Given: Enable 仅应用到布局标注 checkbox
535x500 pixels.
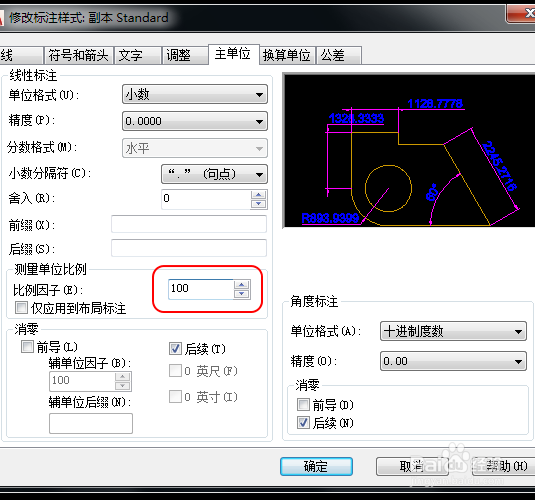Looking at the screenshot, I should tap(21, 308).
